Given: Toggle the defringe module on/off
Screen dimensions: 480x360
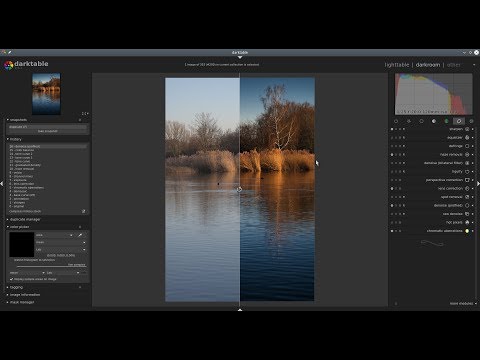Looking at the screenshot, I should [392, 146].
